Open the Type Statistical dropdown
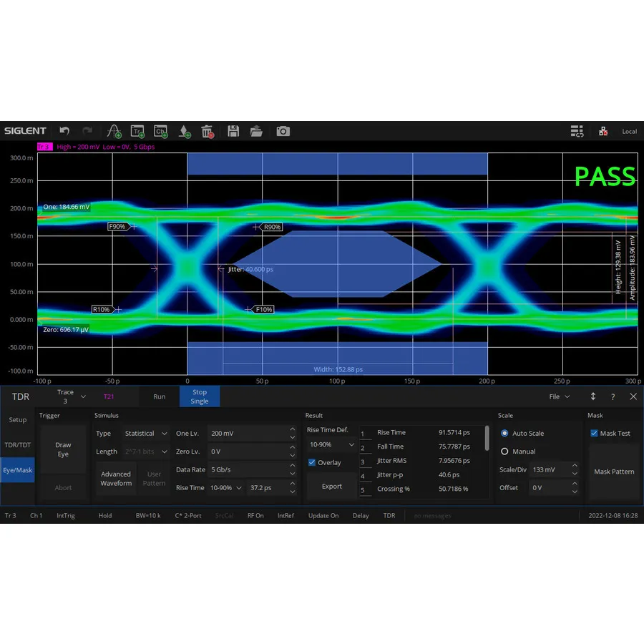Image resolution: width=644 pixels, height=644 pixels. (x=145, y=433)
